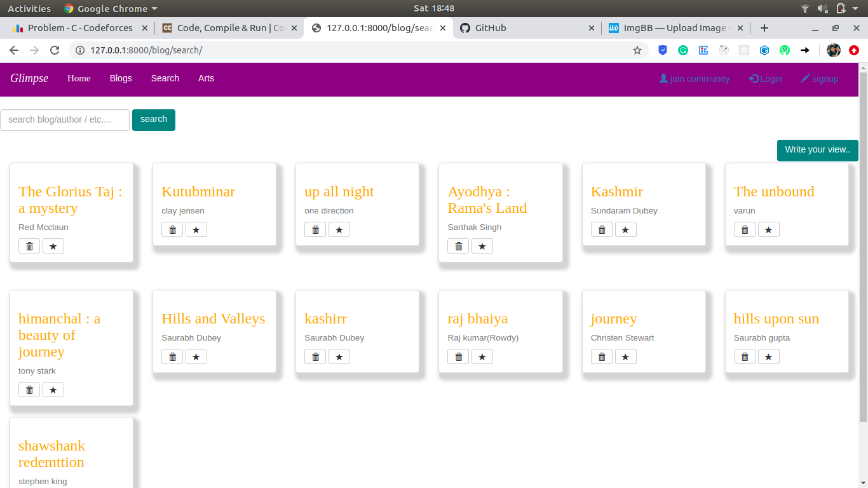Star the journey blog card
The image size is (868, 488).
[x=626, y=356]
